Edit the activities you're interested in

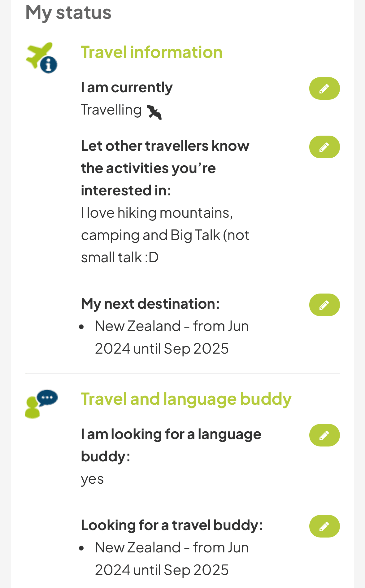click(x=324, y=147)
